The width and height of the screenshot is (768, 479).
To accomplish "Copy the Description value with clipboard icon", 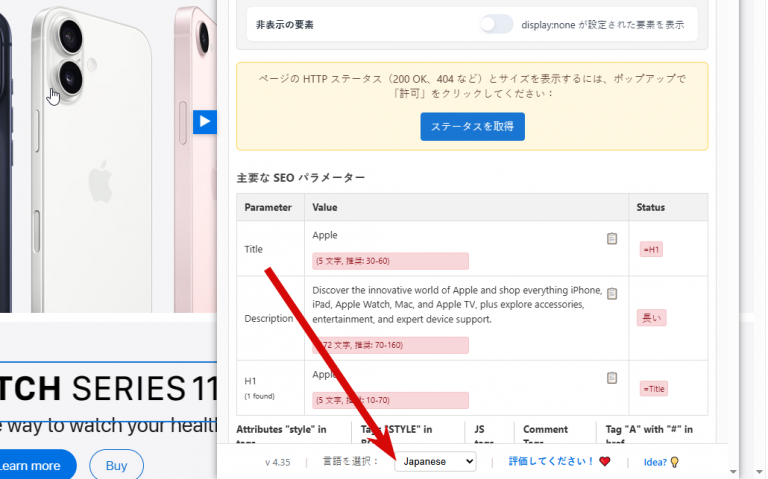I will 612,293.
